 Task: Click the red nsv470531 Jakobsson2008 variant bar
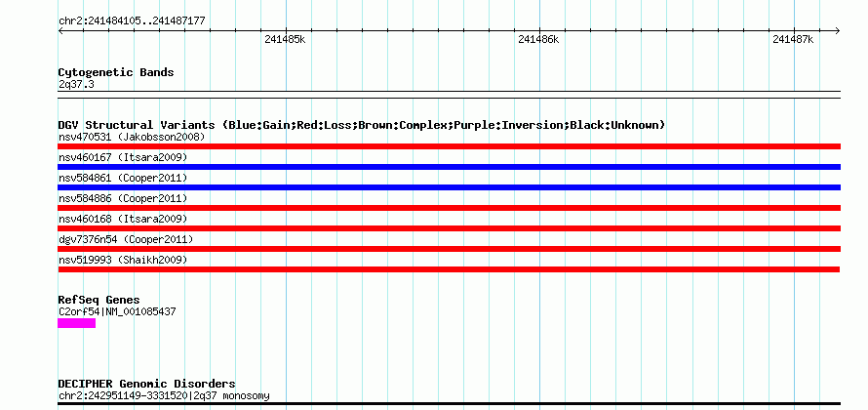coord(449,146)
